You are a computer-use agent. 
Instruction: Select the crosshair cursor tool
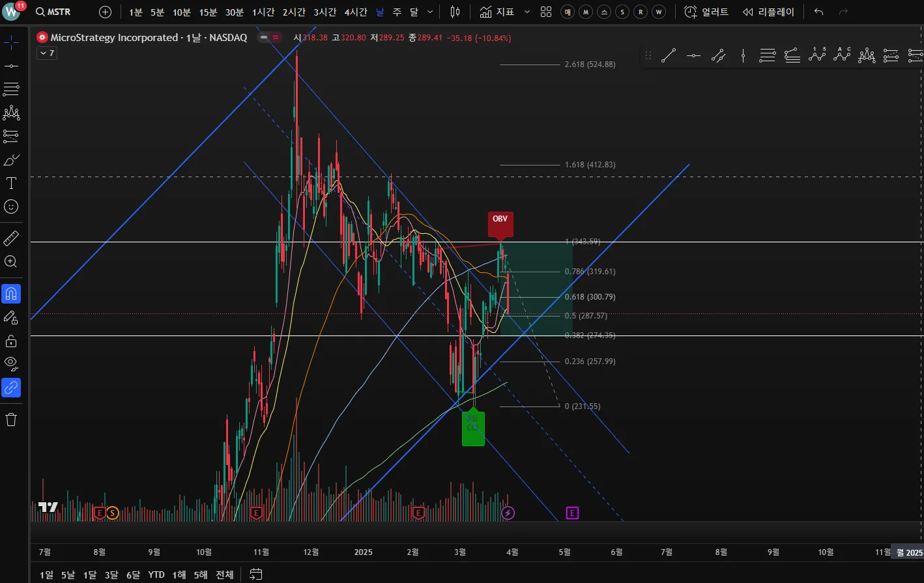coord(11,42)
